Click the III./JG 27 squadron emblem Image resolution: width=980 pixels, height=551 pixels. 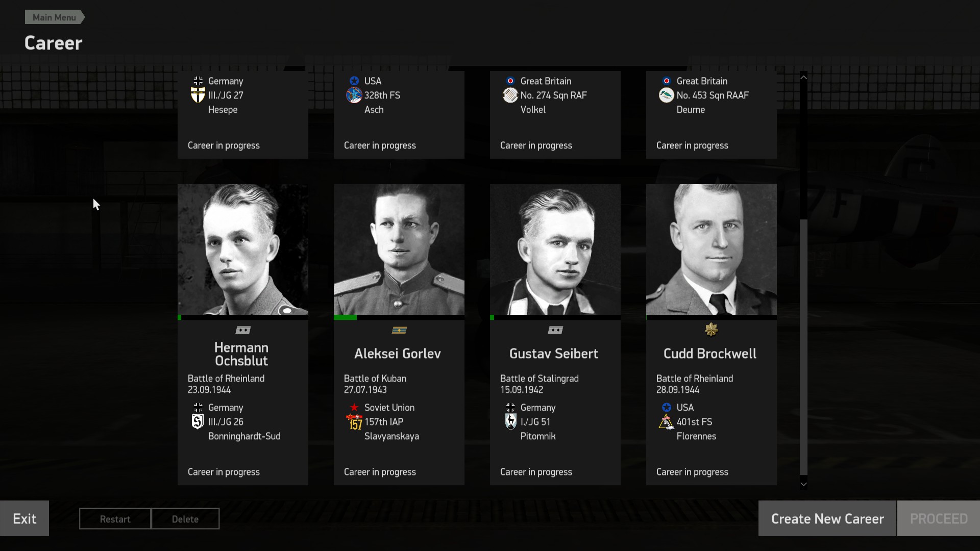point(198,95)
